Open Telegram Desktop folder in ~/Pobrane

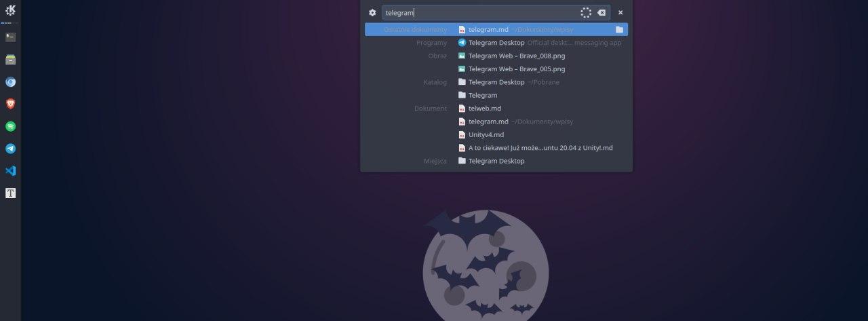click(x=496, y=82)
